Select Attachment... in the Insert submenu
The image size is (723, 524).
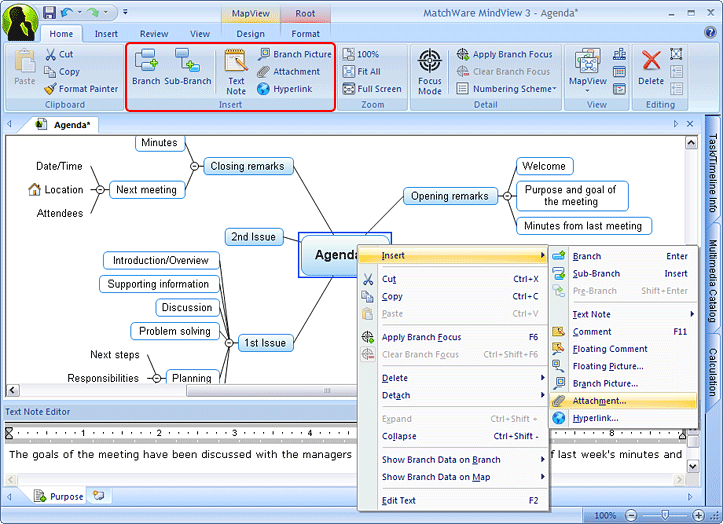tap(623, 401)
